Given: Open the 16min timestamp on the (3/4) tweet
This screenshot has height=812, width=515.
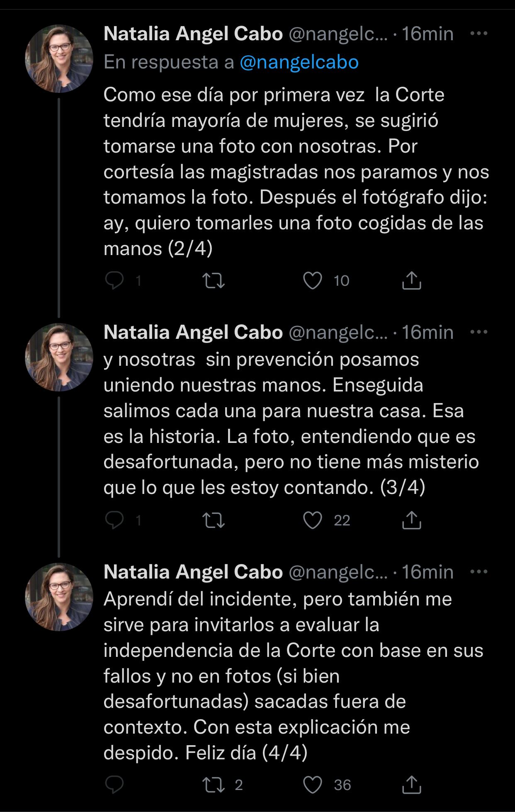Looking at the screenshot, I should click(x=428, y=332).
